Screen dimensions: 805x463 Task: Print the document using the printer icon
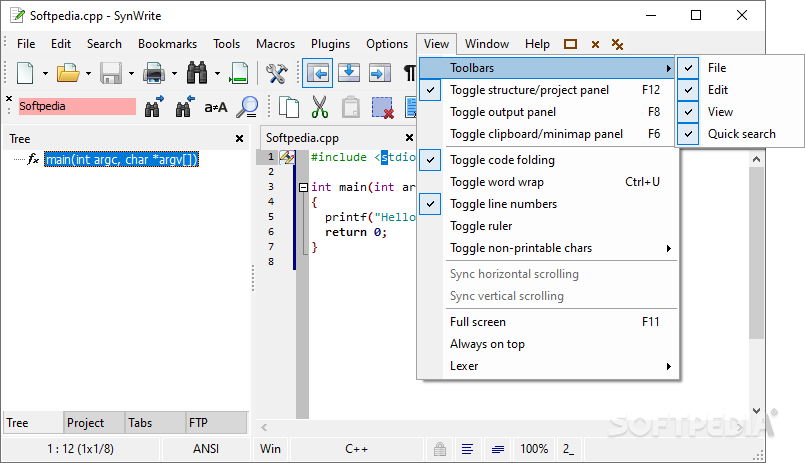click(154, 73)
